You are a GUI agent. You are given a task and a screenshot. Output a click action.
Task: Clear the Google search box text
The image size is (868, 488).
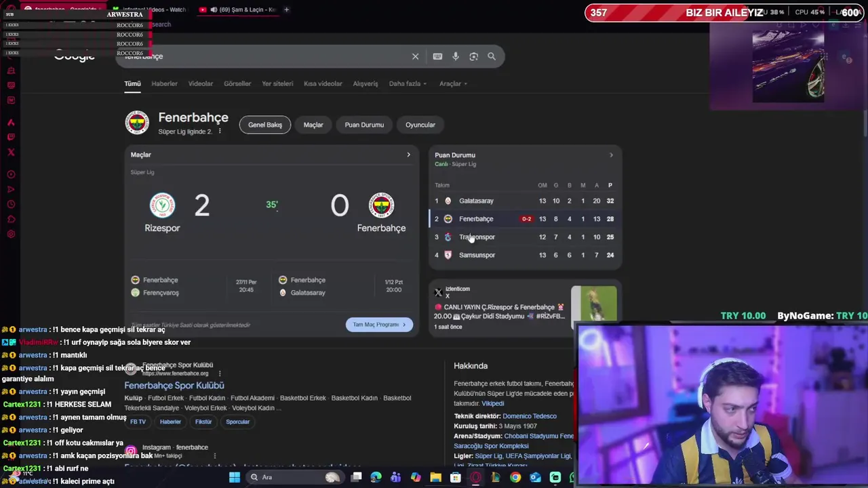pyautogui.click(x=415, y=56)
